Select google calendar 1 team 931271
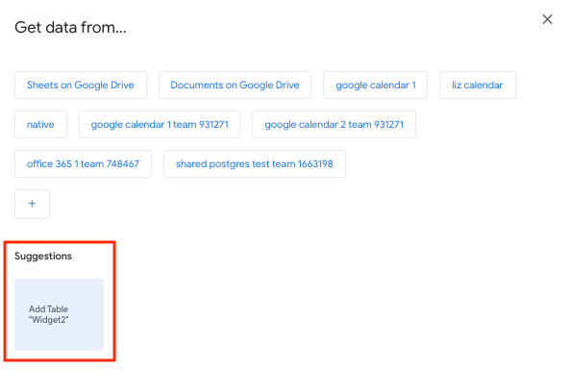The width and height of the screenshot is (571, 392). coord(160,125)
